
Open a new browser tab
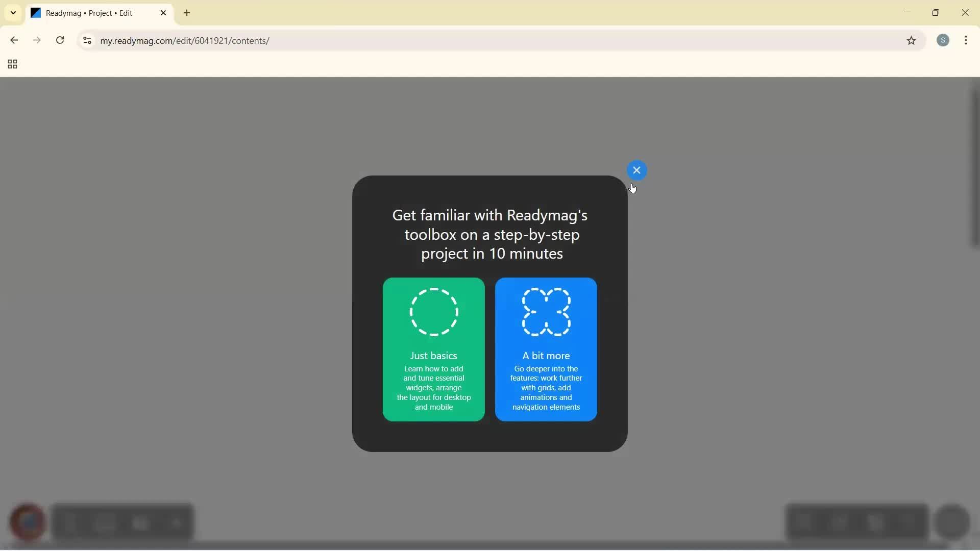[x=187, y=13]
